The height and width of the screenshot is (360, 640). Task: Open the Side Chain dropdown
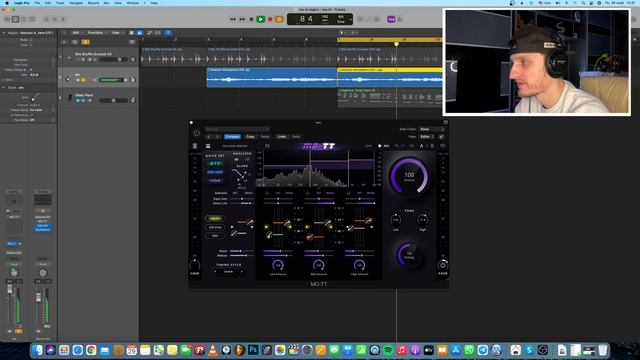(432, 129)
